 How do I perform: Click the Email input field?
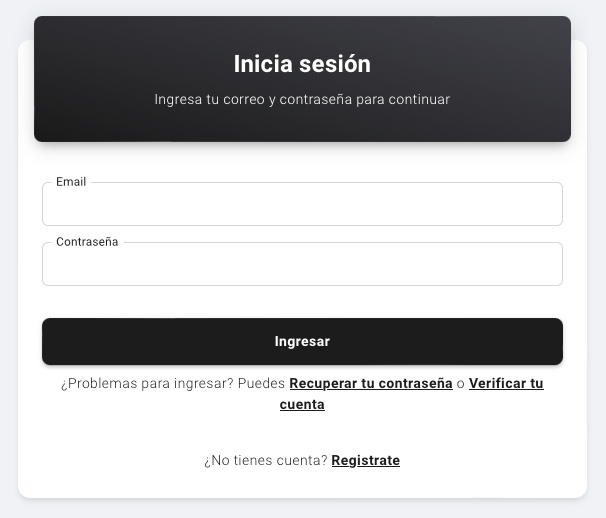(302, 205)
